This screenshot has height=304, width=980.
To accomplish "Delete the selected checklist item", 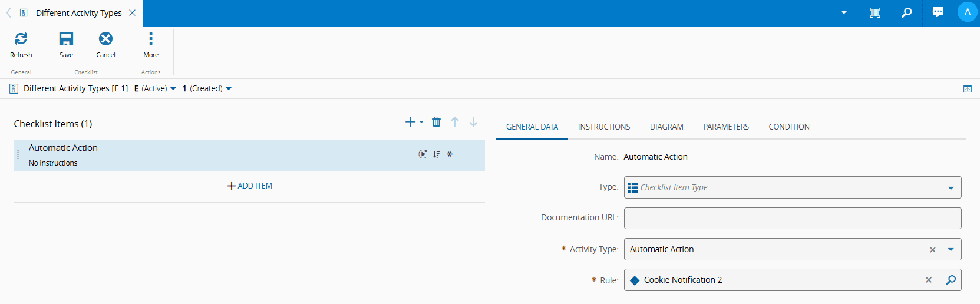I will pos(436,122).
